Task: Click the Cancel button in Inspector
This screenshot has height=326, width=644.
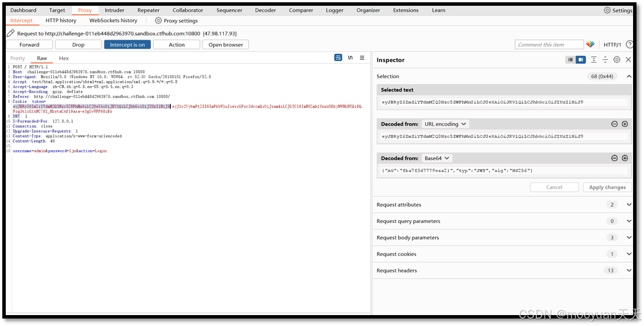Action: [x=554, y=187]
